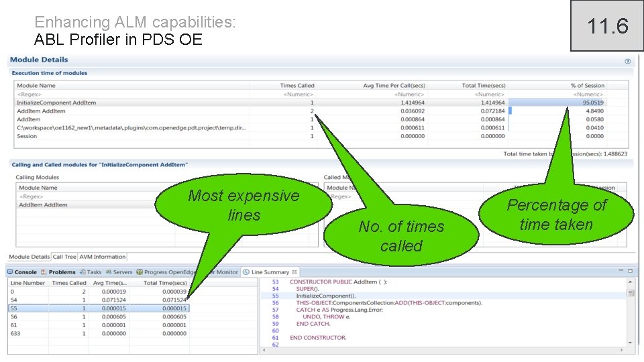Click the Total Time Numeric filter field
Screen dimensions: 644x362
[x=467, y=94]
